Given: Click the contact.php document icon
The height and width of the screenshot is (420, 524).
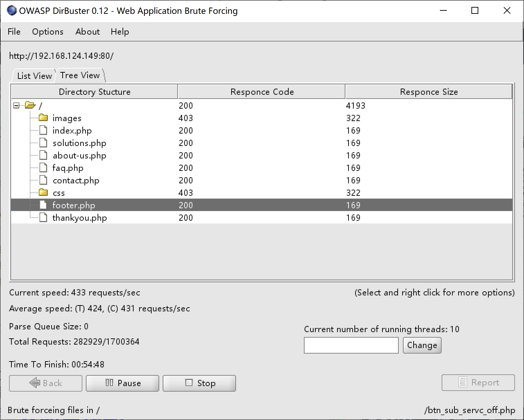Looking at the screenshot, I should (x=43, y=180).
